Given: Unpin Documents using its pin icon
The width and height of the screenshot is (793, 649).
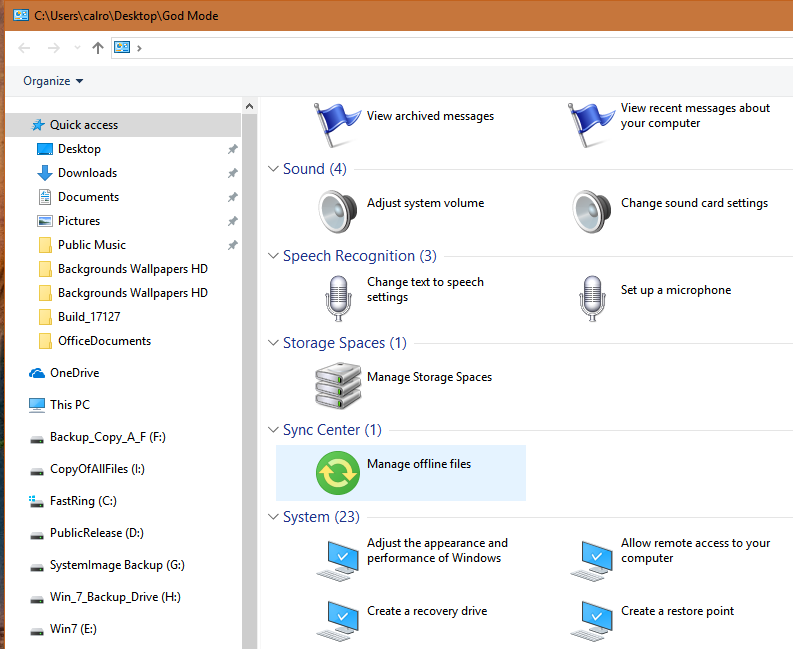Looking at the screenshot, I should click(x=233, y=197).
